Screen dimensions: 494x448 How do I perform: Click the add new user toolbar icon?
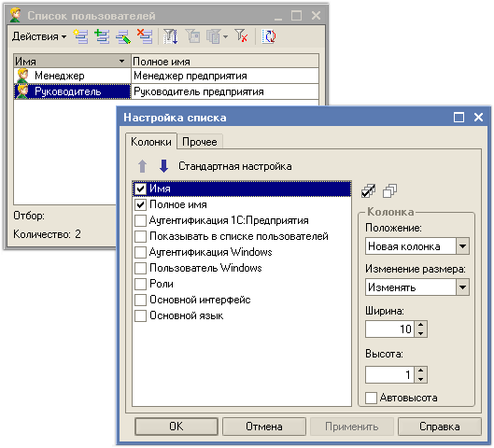click(81, 36)
